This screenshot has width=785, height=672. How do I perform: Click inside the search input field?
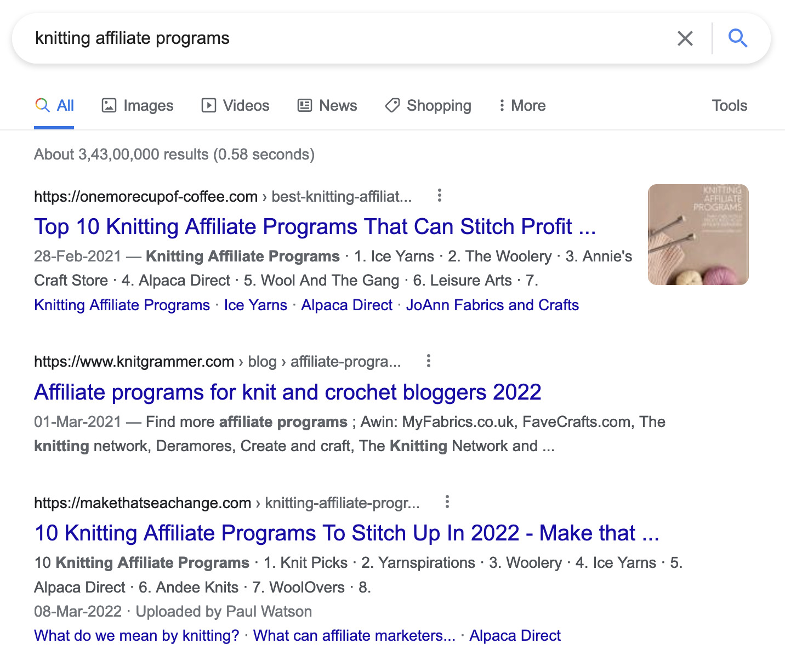pyautogui.click(x=329, y=38)
